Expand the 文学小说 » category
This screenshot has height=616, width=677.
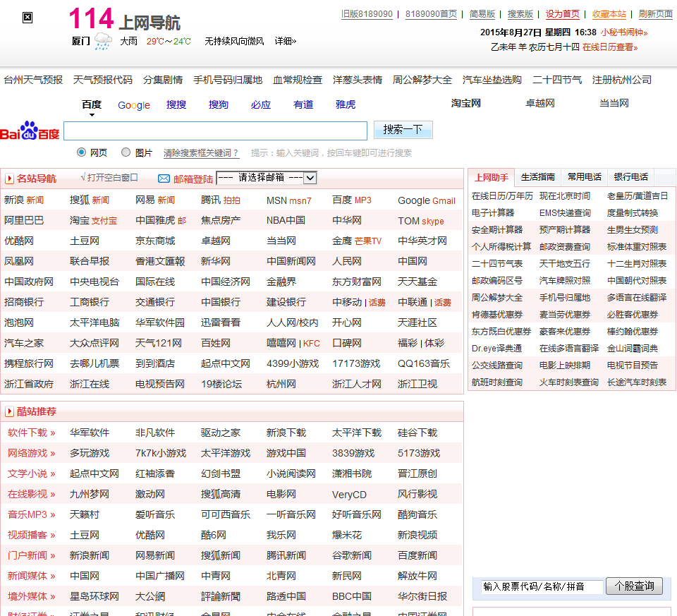click(32, 474)
